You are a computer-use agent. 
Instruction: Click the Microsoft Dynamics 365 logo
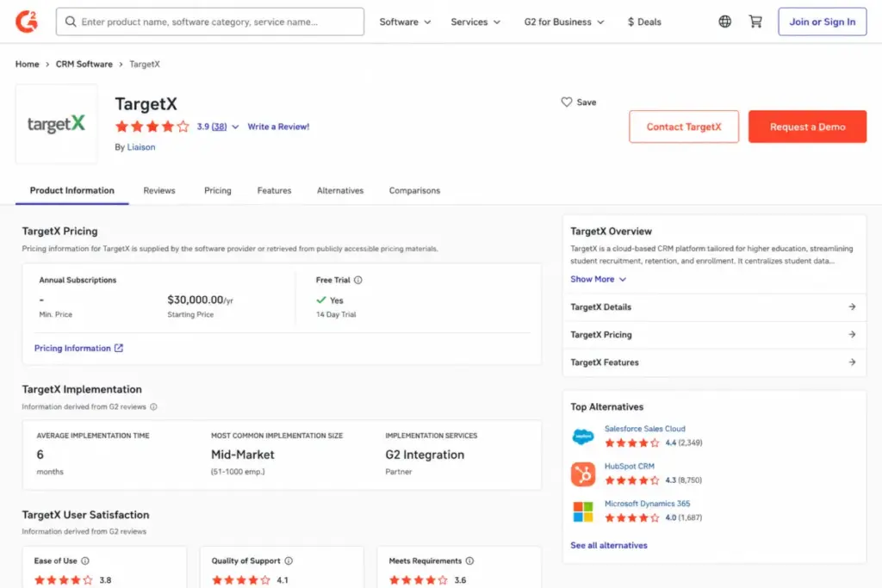click(583, 511)
